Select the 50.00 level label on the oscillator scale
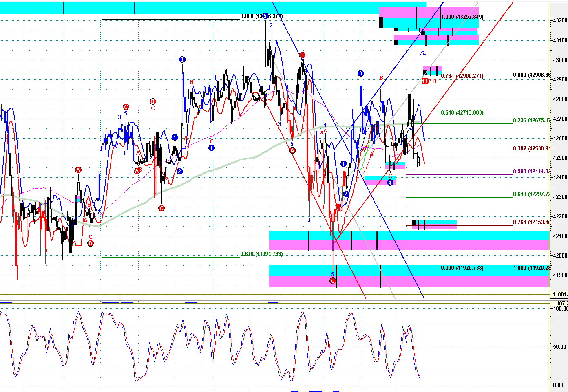The height and width of the screenshot is (392, 568). click(559, 347)
